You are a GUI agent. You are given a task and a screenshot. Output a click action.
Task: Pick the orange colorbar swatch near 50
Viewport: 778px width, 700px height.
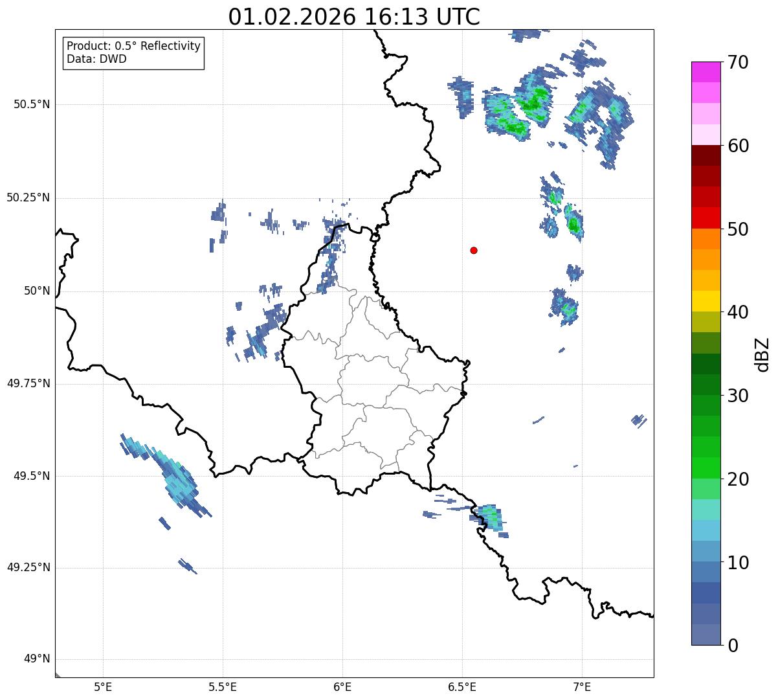tap(706, 239)
